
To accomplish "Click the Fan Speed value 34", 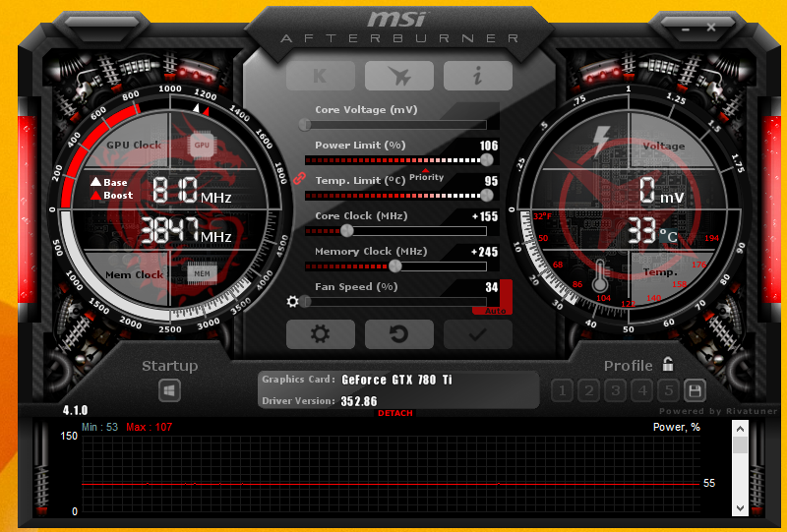I will pyautogui.click(x=491, y=287).
